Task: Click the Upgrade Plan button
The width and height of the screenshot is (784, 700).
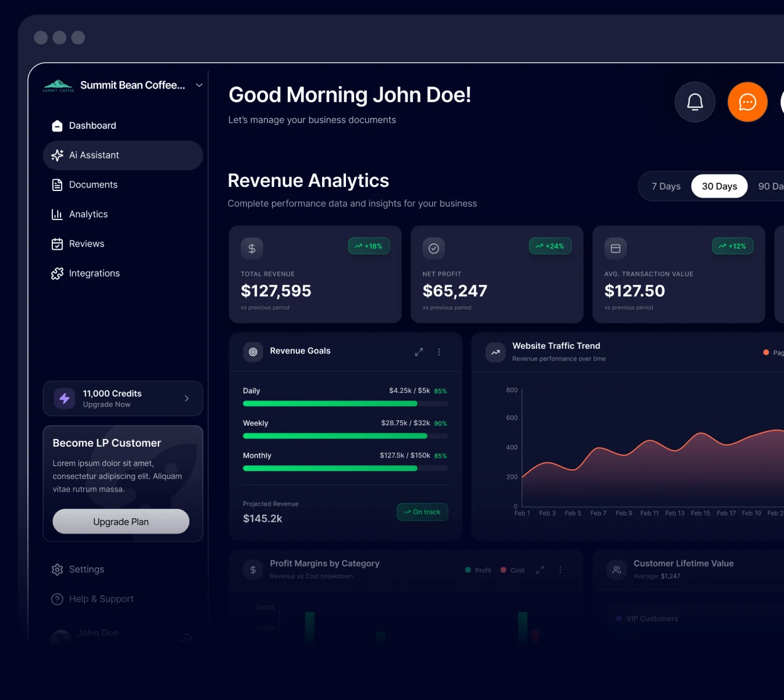Action: (121, 522)
